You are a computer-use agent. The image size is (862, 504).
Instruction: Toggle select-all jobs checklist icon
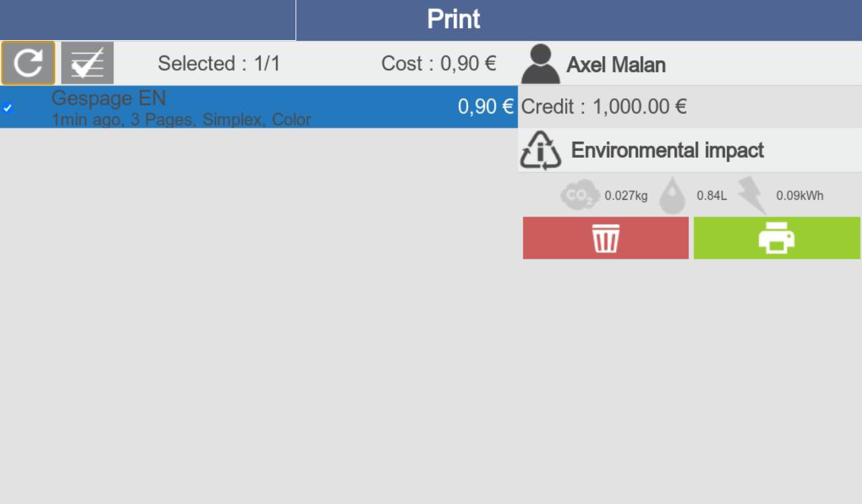point(88,64)
